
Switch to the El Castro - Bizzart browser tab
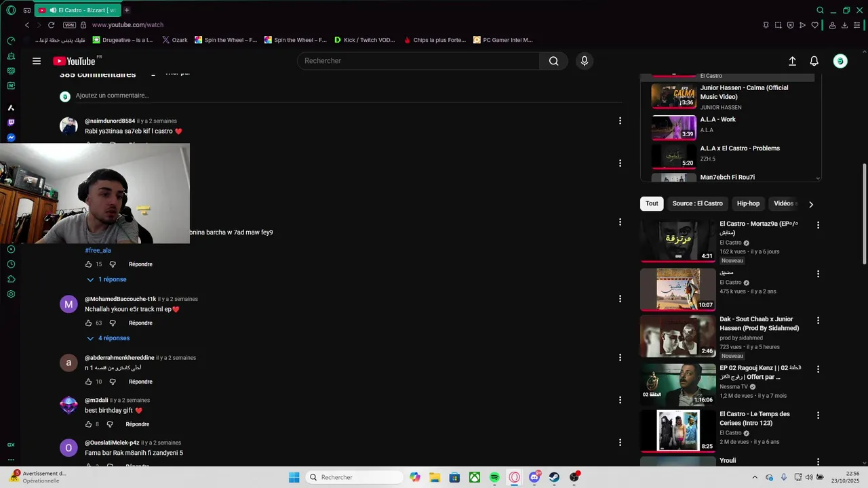[x=77, y=10]
